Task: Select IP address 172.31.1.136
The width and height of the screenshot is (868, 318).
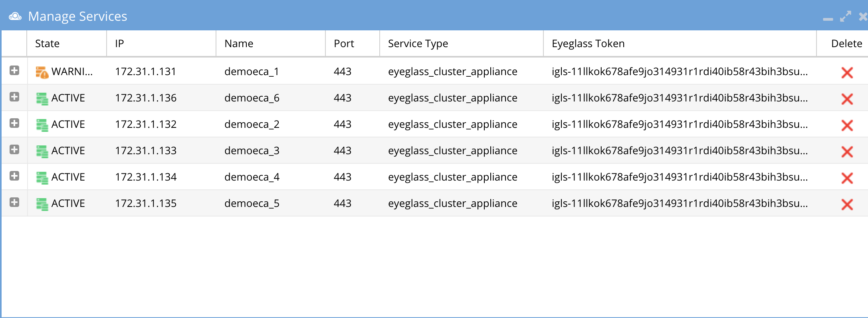Action: [x=146, y=98]
